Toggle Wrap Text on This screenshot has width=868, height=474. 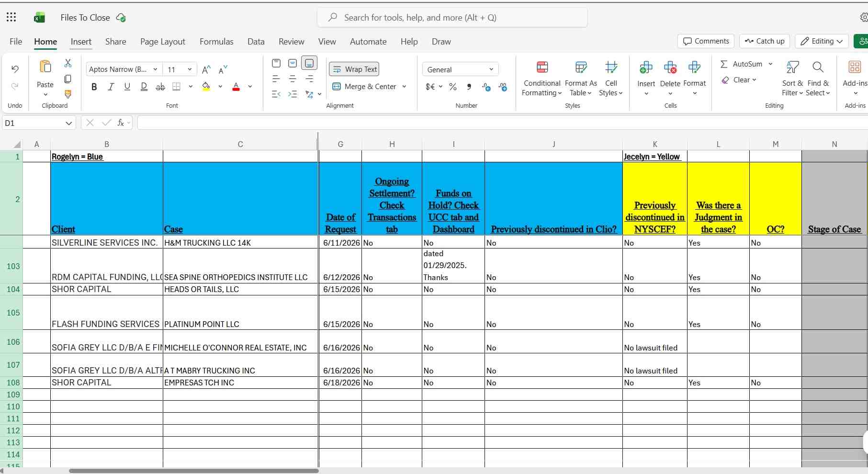[x=354, y=69]
